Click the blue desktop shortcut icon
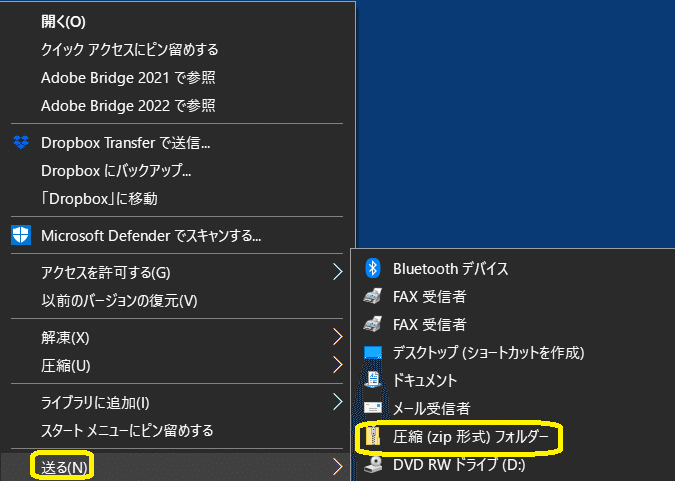The width and height of the screenshot is (675, 481). coord(373,352)
